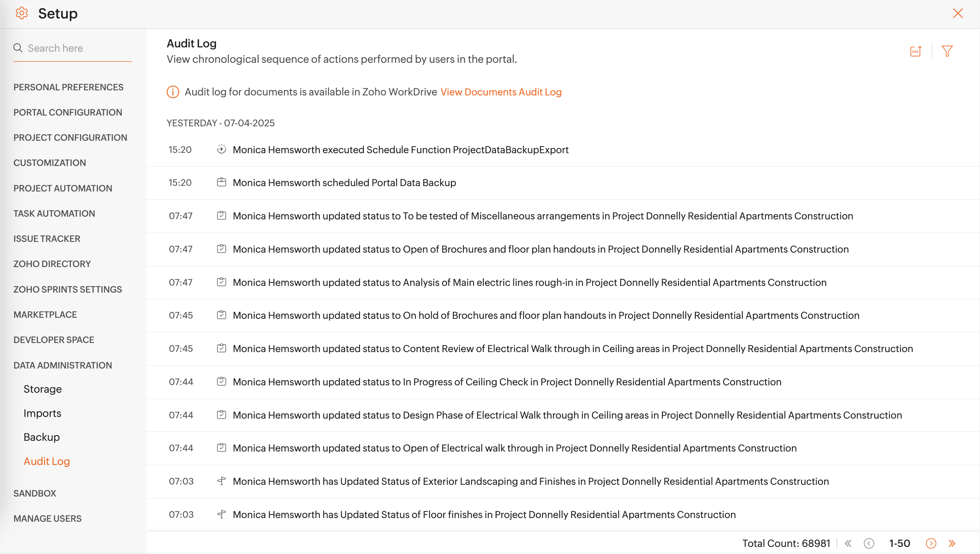This screenshot has height=554, width=980.
Task: Open Imports settings page
Action: [x=42, y=413]
